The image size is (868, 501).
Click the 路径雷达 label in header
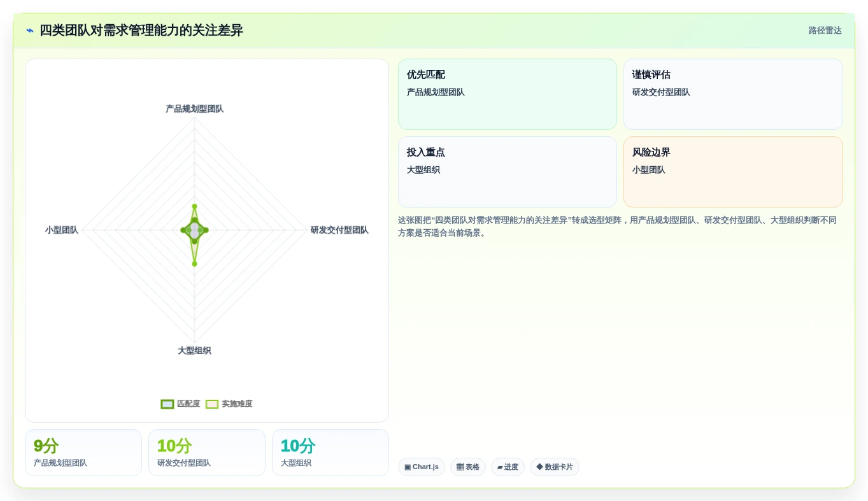(825, 31)
